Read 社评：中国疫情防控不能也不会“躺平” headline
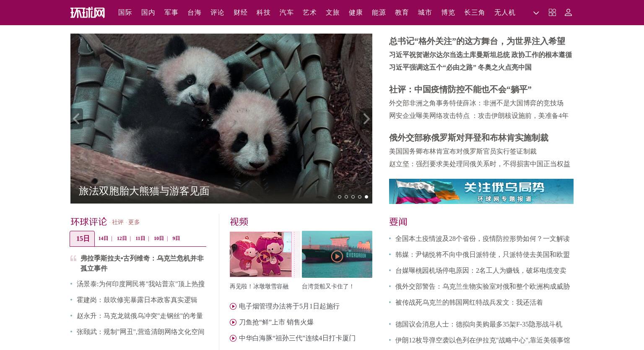The image size is (644, 350). [x=460, y=89]
